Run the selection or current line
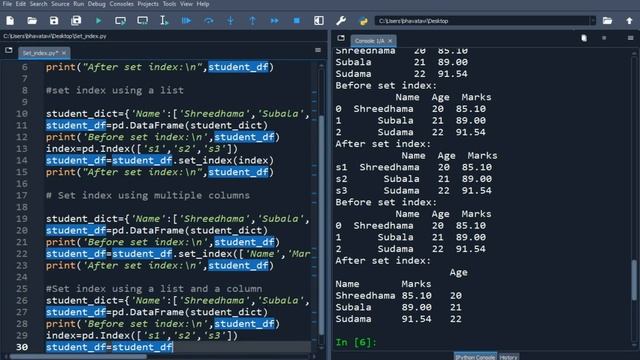Image resolution: width=640 pixels, height=360 pixels. point(164,21)
